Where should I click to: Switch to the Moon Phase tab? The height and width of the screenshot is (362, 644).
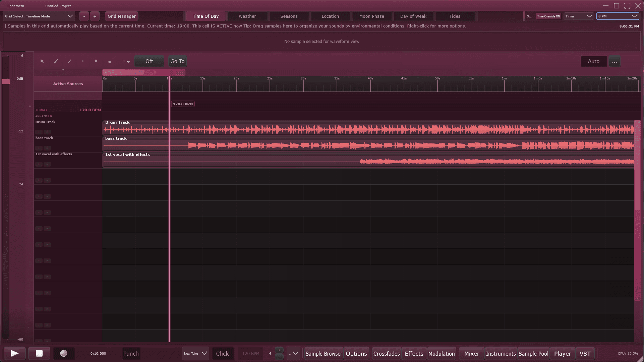click(371, 16)
